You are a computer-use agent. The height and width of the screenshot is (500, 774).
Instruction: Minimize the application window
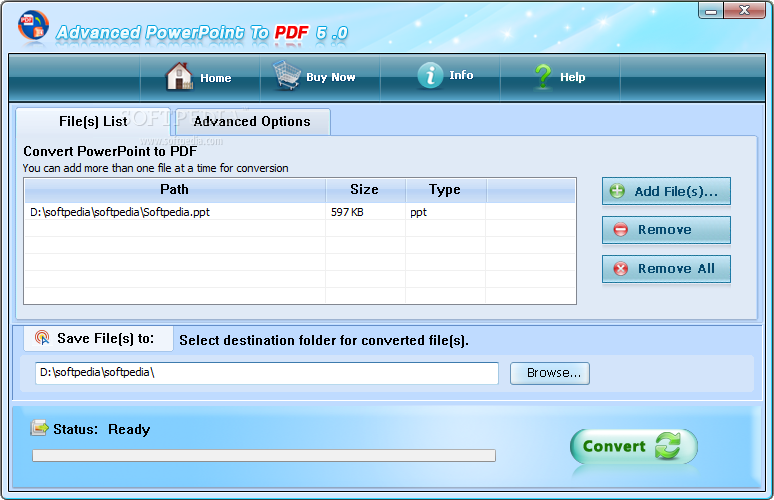pyautogui.click(x=711, y=10)
